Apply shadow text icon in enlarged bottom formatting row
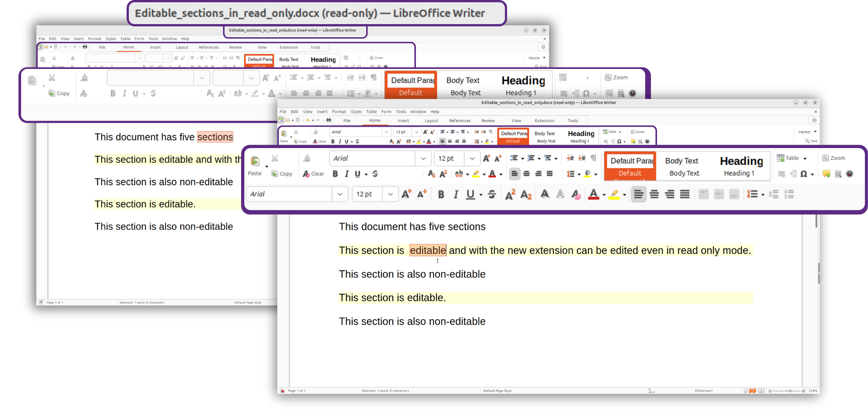This screenshot has width=868, height=414. coord(545,194)
